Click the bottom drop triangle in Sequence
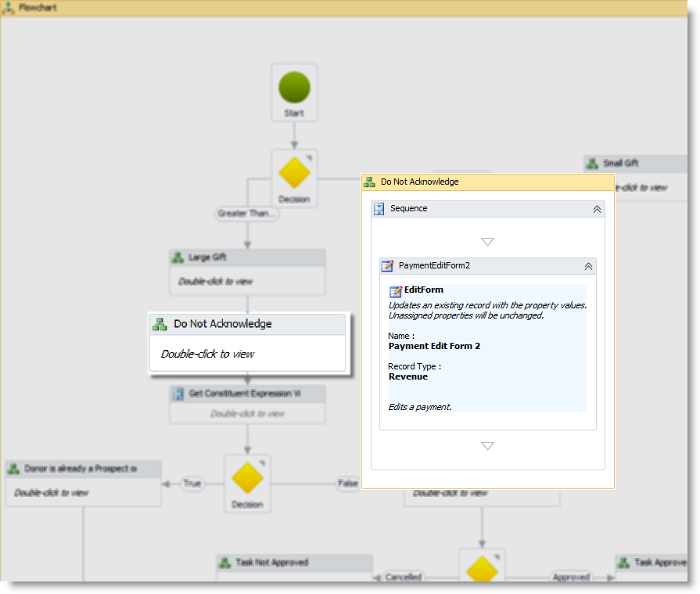The width and height of the screenshot is (700, 594). click(x=487, y=446)
